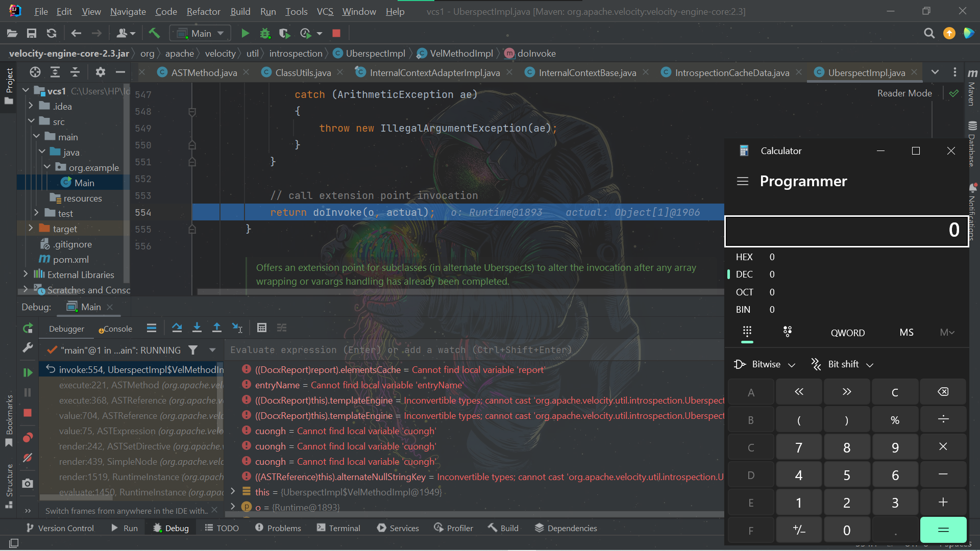Expand the .idea folder in Project tree
980x551 pixels.
[31, 106]
